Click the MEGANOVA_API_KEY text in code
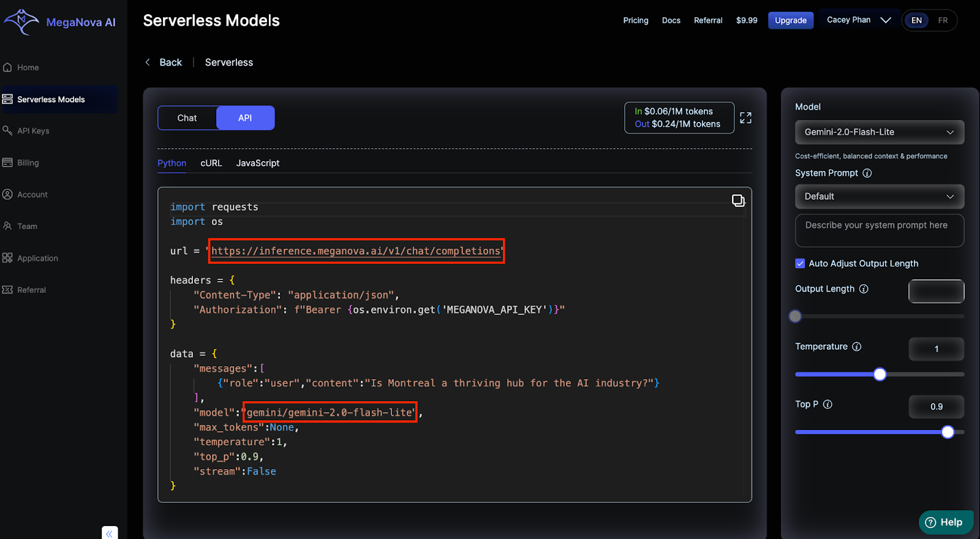 [x=494, y=310]
